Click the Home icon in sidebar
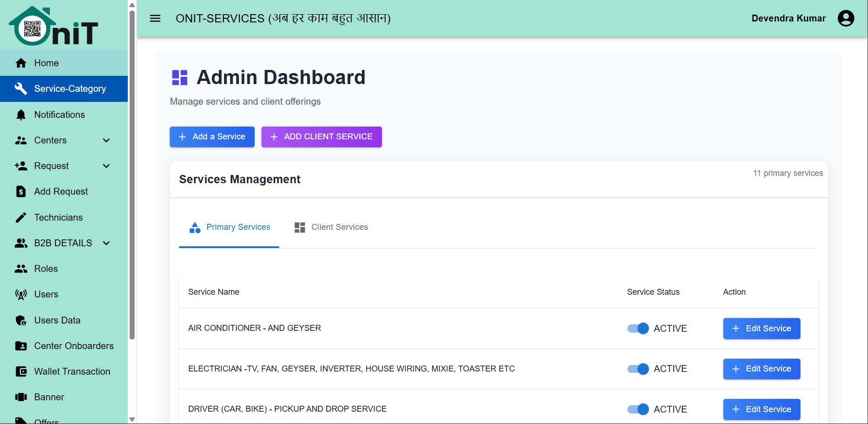 (21, 63)
